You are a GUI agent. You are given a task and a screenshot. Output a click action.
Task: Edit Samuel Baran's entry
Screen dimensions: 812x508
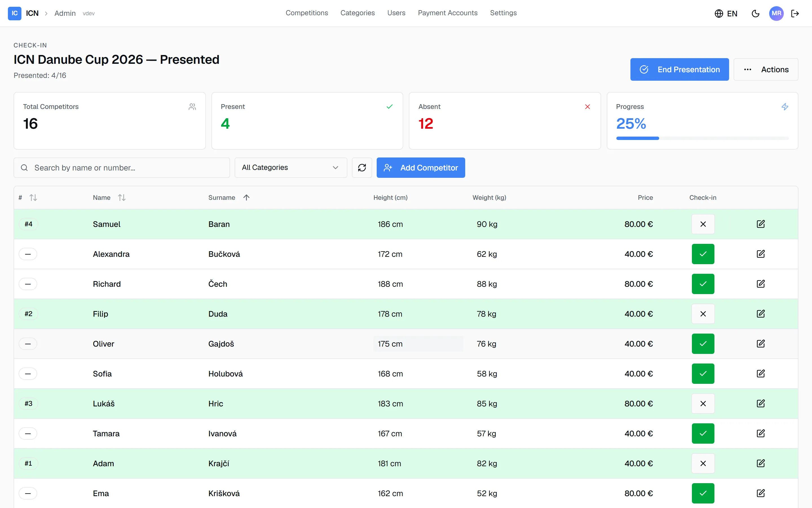tap(761, 224)
